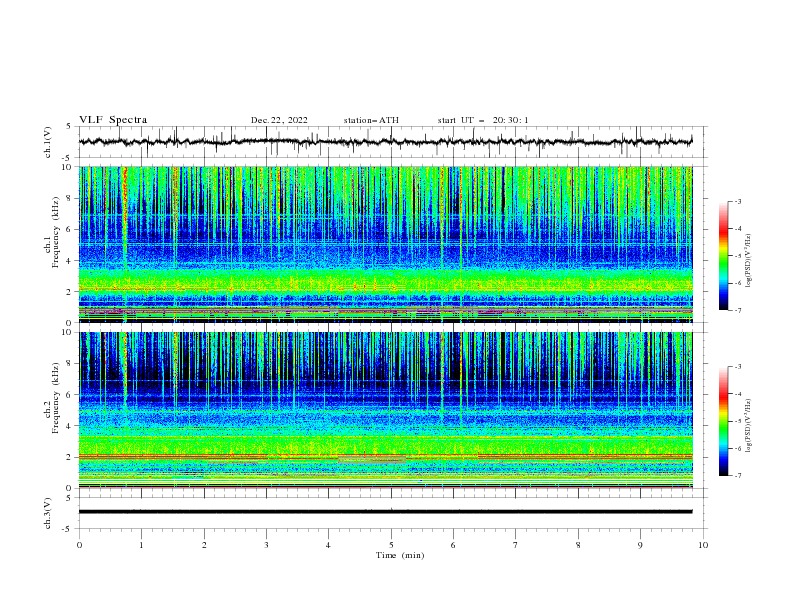Click the '-7' value on ch.2 colorbar

click(738, 476)
